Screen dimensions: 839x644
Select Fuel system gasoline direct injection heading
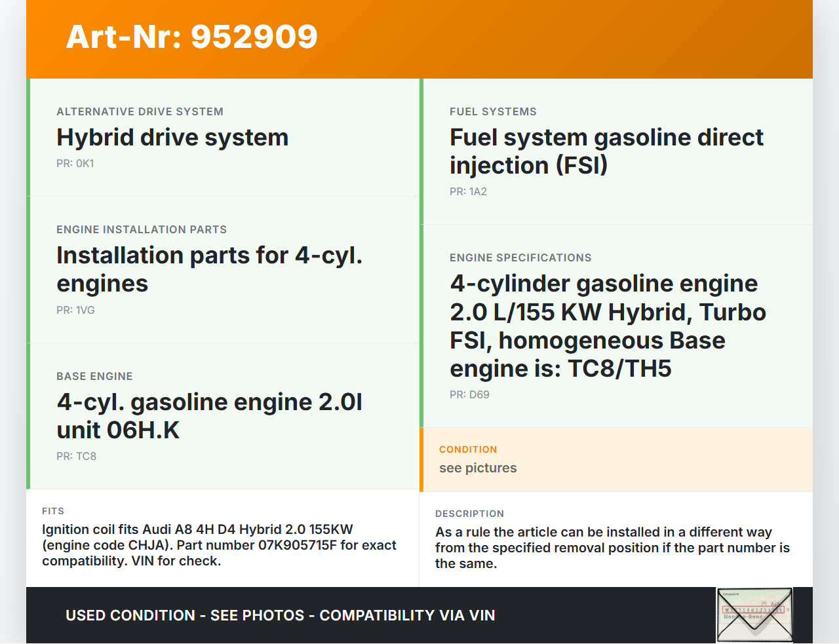pos(606,151)
